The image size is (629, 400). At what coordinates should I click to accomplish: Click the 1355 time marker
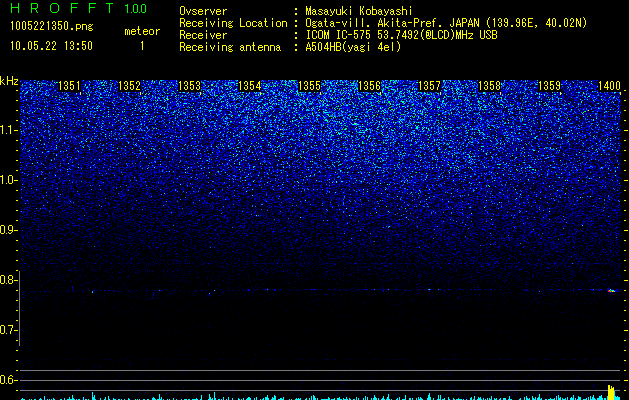(310, 86)
